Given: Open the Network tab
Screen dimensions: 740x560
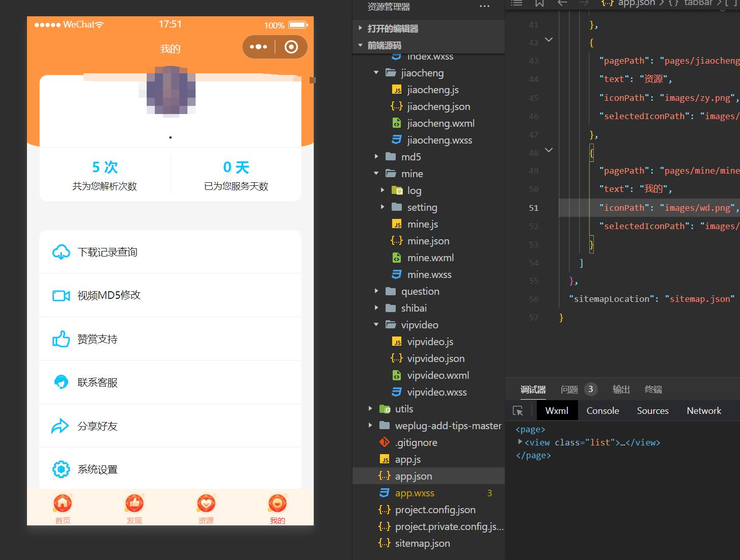Looking at the screenshot, I should coord(704,411).
